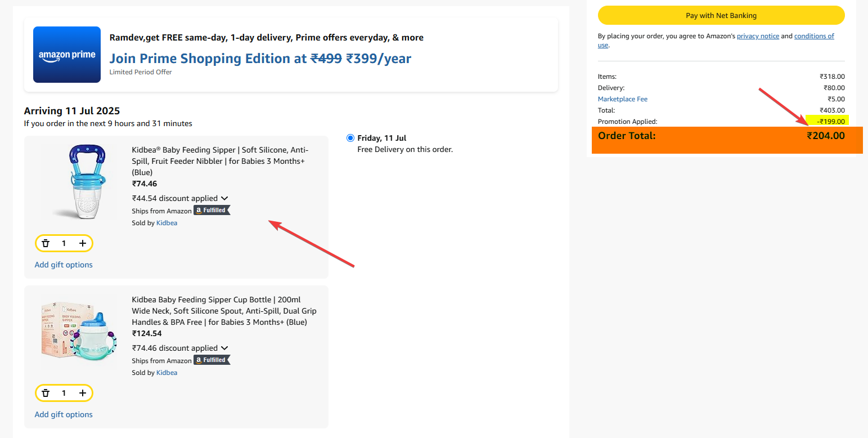Screen dimensions: 868x438
Task: Click trash icon for Fruit Feeder Nibbler item
Action: pyautogui.click(x=46, y=243)
